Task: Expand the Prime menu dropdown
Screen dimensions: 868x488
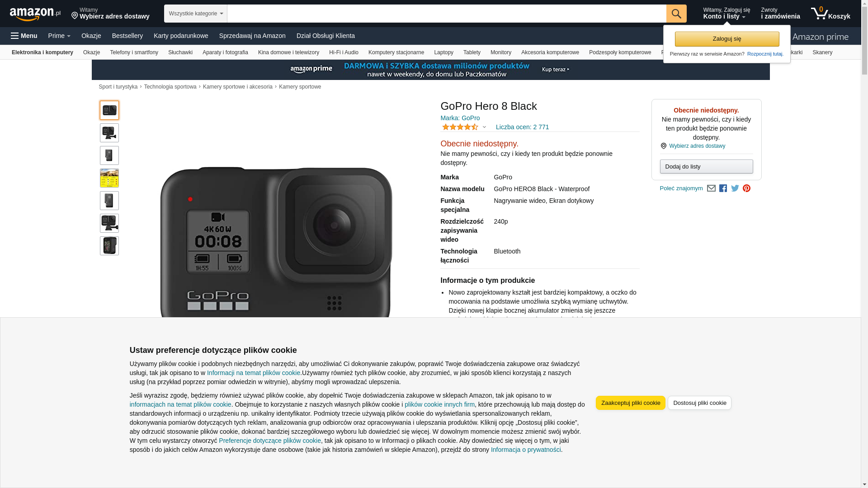Action: (x=59, y=36)
